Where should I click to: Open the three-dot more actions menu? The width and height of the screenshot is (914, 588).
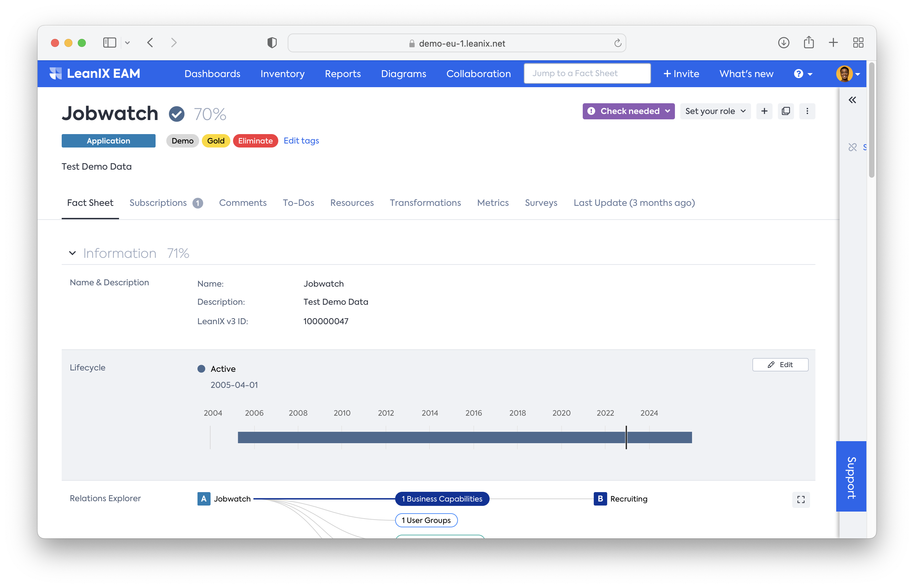pyautogui.click(x=807, y=111)
